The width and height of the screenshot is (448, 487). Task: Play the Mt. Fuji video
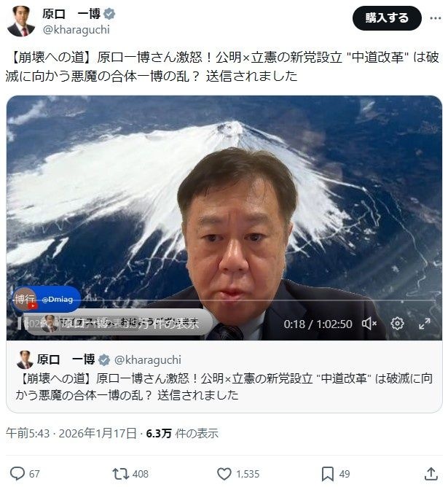224,218
